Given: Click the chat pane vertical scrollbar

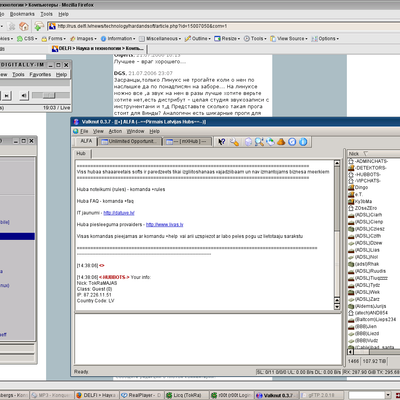Looking at the screenshot, I should click(x=337, y=235).
